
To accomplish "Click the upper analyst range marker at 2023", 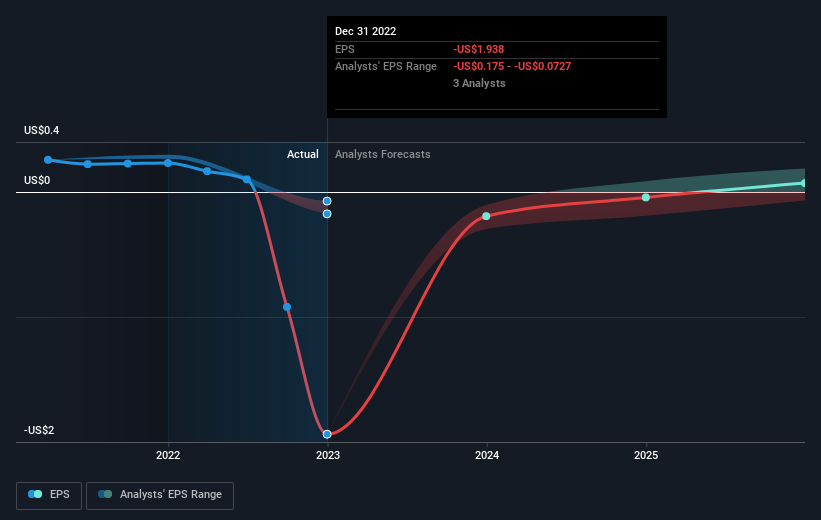I will click(327, 201).
